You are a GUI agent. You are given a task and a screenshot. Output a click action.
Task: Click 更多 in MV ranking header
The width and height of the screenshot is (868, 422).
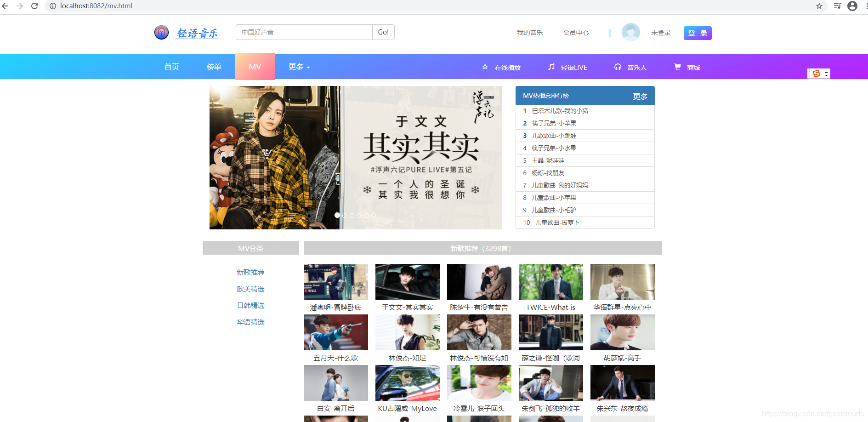point(640,97)
